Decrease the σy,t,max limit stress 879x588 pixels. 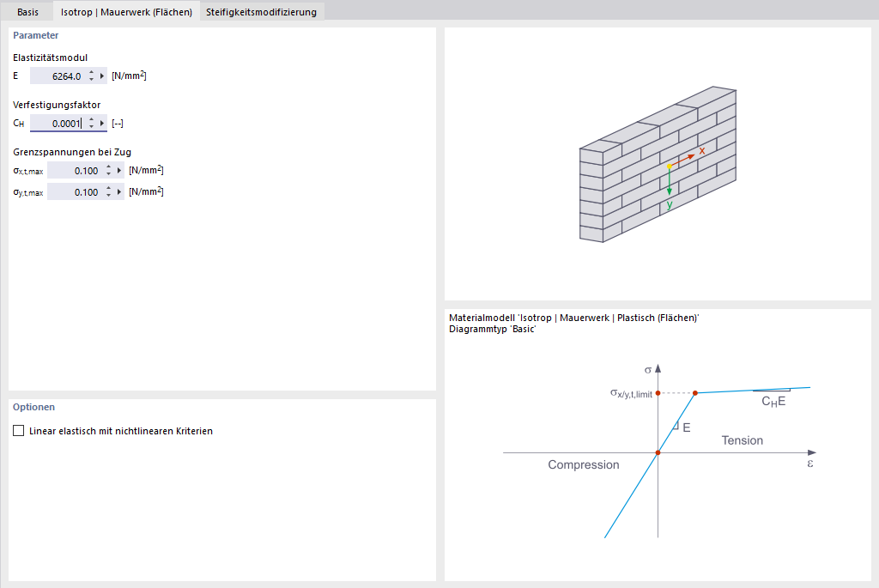coord(109,194)
